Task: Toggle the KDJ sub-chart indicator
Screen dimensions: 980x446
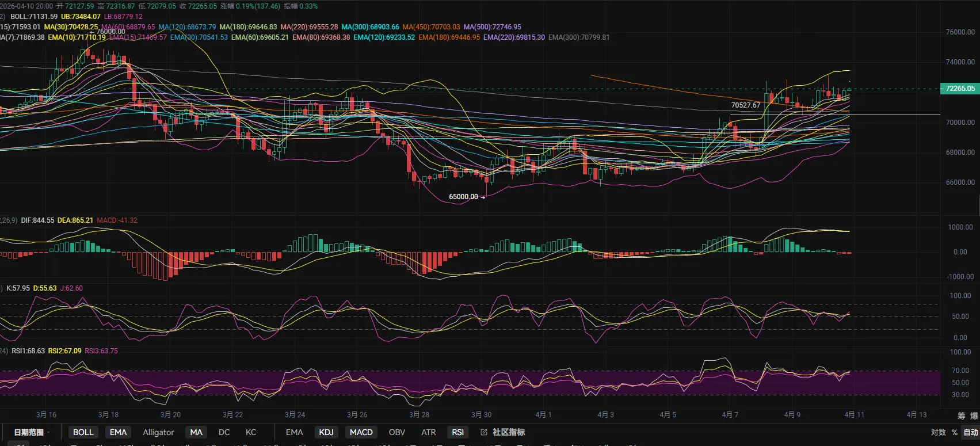Action: click(326, 432)
